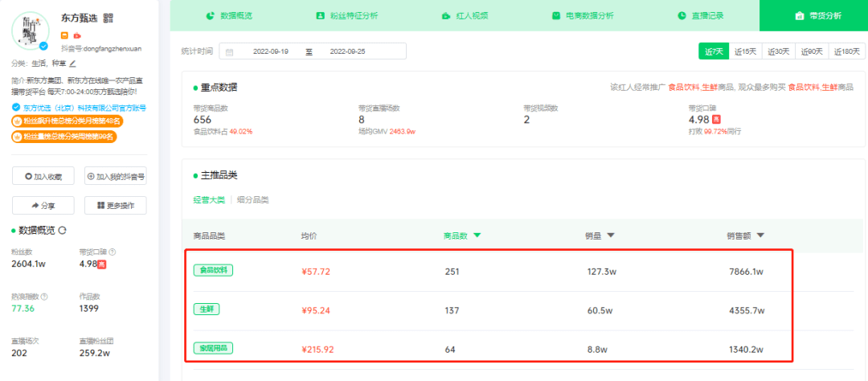Open the 数据概览 tab
Viewport: 868px width, 381px height.
tap(229, 15)
